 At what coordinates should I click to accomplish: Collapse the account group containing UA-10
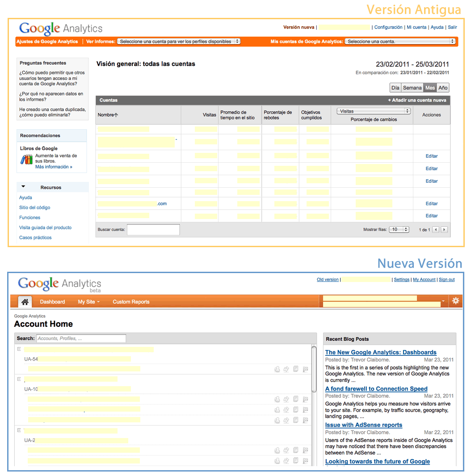tap(19, 379)
